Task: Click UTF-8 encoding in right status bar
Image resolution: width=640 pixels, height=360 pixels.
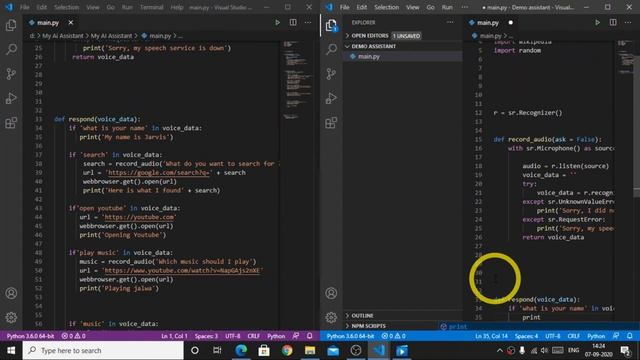Action: (553, 336)
